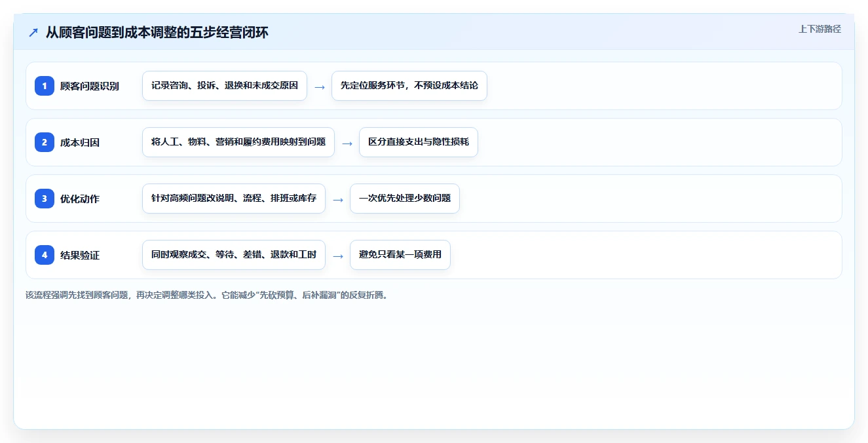Select the box 针对高频问题改说明、流程、排班或库存
868x443 pixels.
coord(234,199)
